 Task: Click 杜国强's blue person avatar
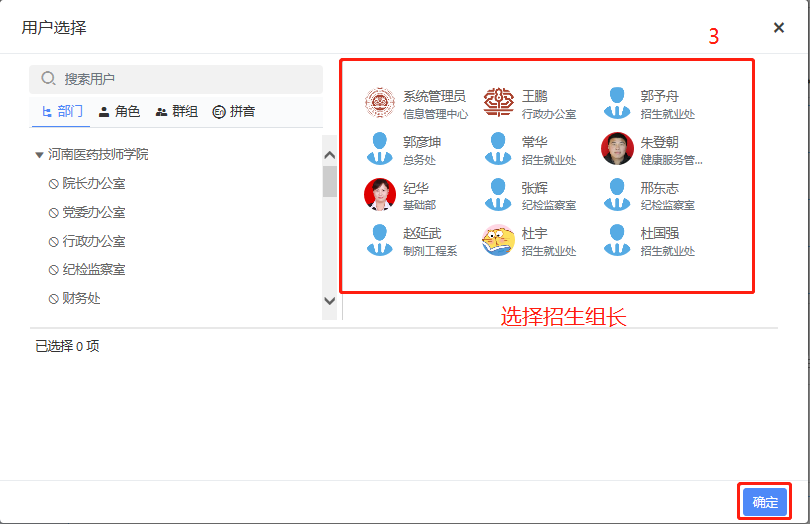(617, 240)
